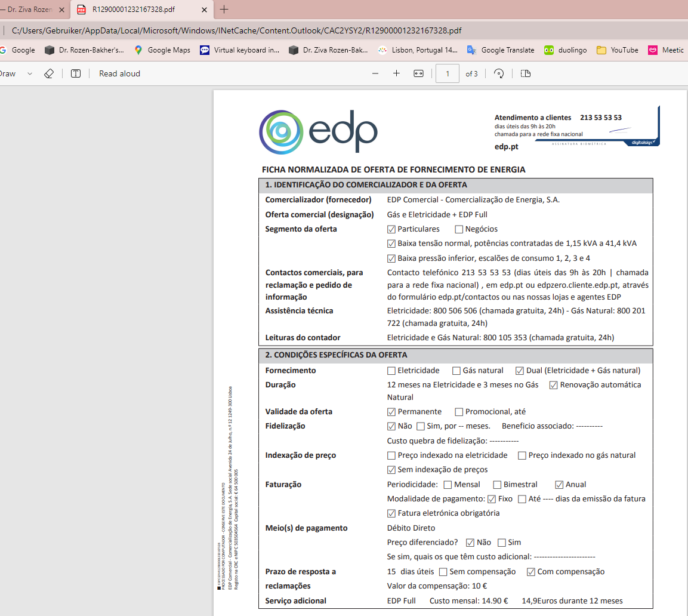Open Lisbon, Portugal 14... weather bookmark
Image resolution: width=688 pixels, height=616 pixels.
coord(418,50)
